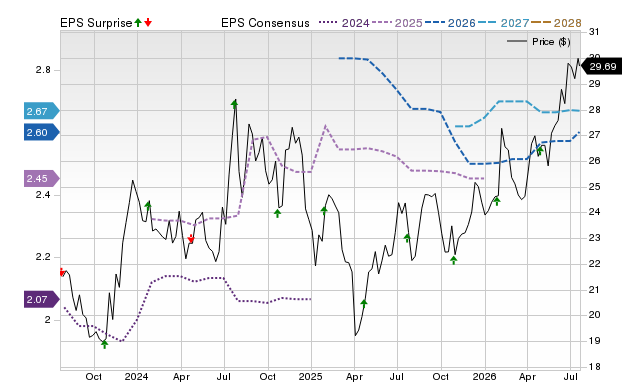Click the 2026 label on the time axis

coord(484,376)
